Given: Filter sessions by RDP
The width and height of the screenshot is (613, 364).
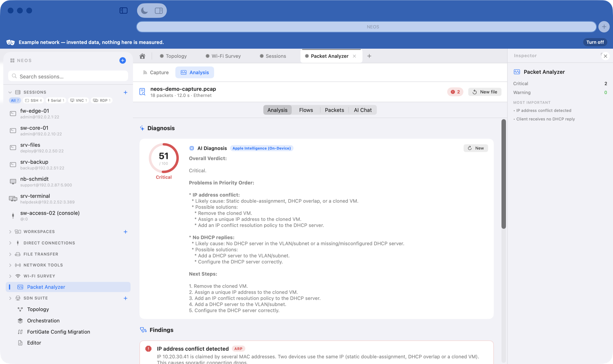Looking at the screenshot, I should [102, 100].
